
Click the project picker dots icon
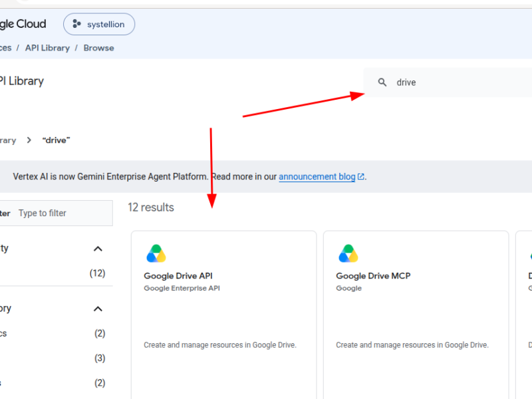[76, 24]
